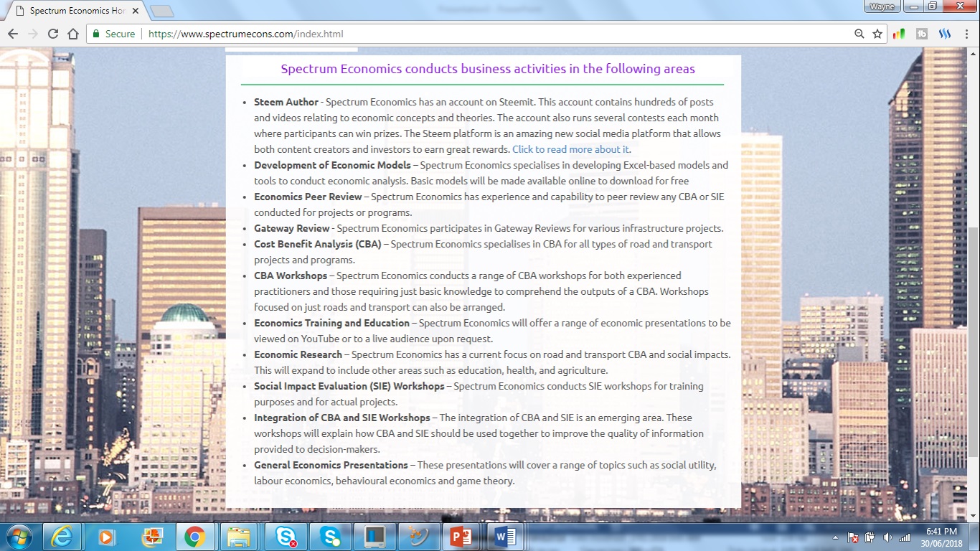This screenshot has width=980, height=551.
Task: Click 'Social Impact Evaluation (SIE) Workshops' heading
Action: [349, 386]
